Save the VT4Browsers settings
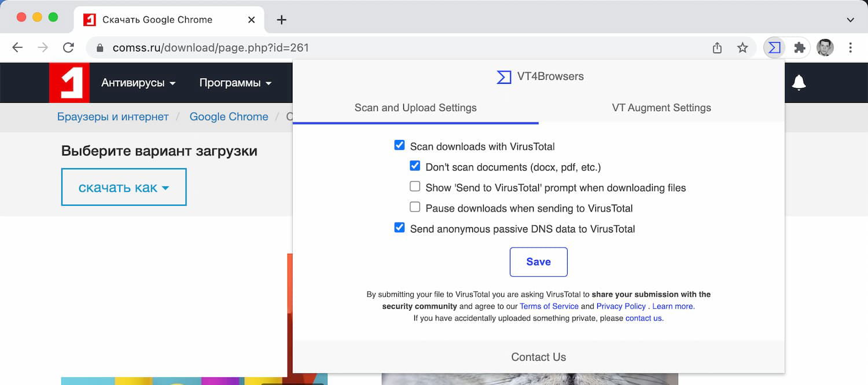Image resolution: width=868 pixels, height=385 pixels. click(x=538, y=262)
